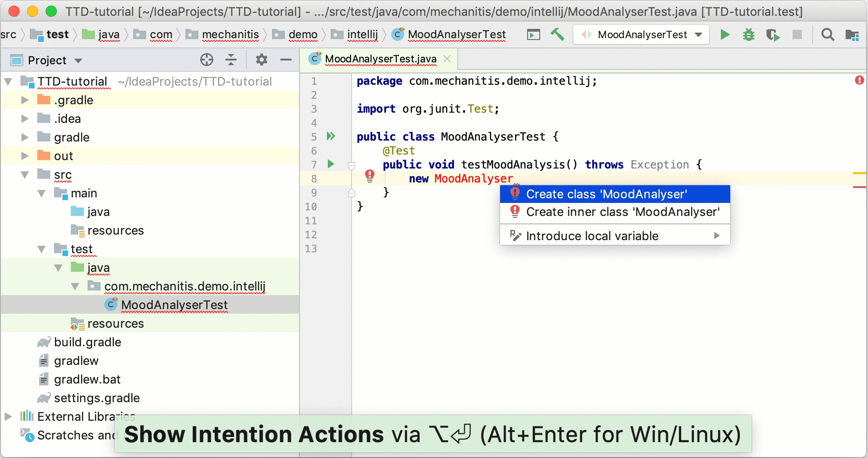Click the yellow warning stripe mark in editor
The height and width of the screenshot is (458, 868).
click(x=860, y=173)
